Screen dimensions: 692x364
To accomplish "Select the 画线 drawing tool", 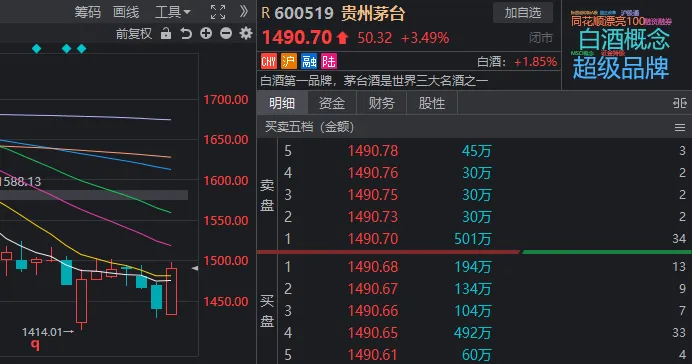I will click(126, 12).
